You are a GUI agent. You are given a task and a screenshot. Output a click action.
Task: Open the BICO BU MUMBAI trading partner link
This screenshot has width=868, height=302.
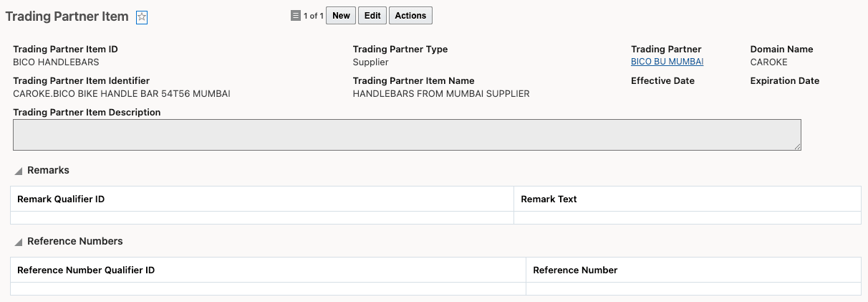(x=667, y=62)
